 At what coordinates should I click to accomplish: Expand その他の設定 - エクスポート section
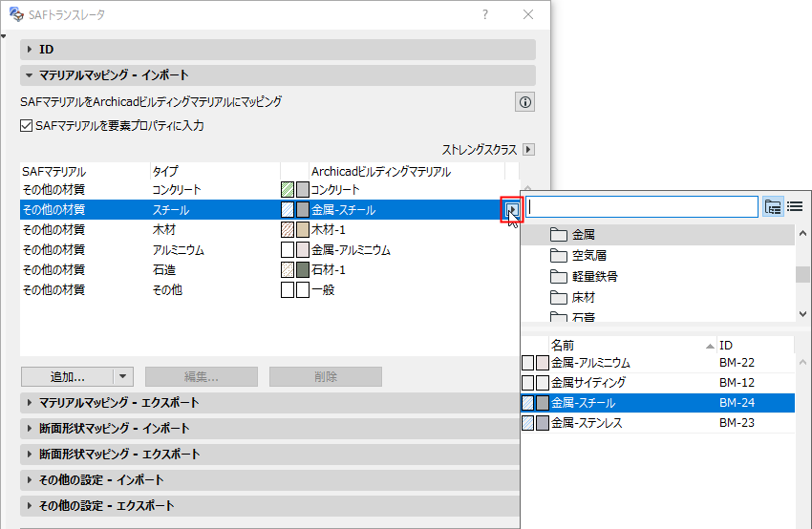[269, 506]
